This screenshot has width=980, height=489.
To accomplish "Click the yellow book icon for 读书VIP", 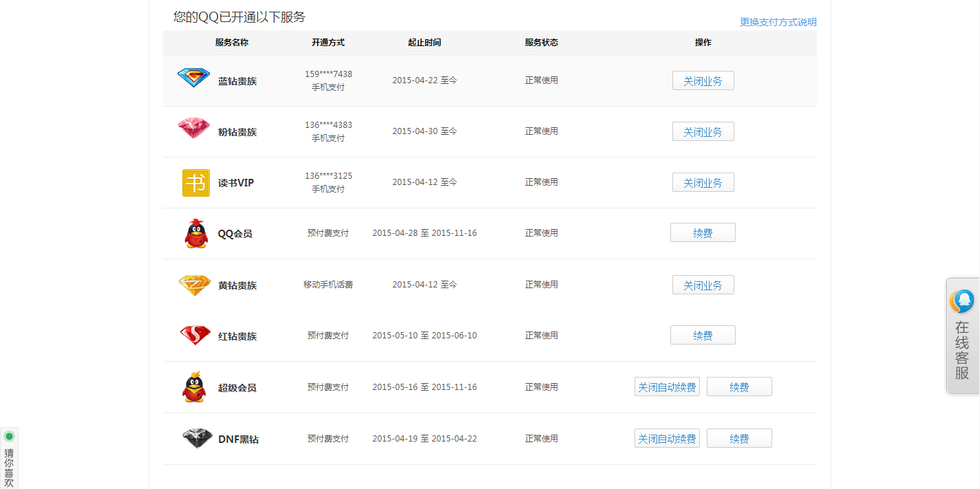I will (x=196, y=183).
